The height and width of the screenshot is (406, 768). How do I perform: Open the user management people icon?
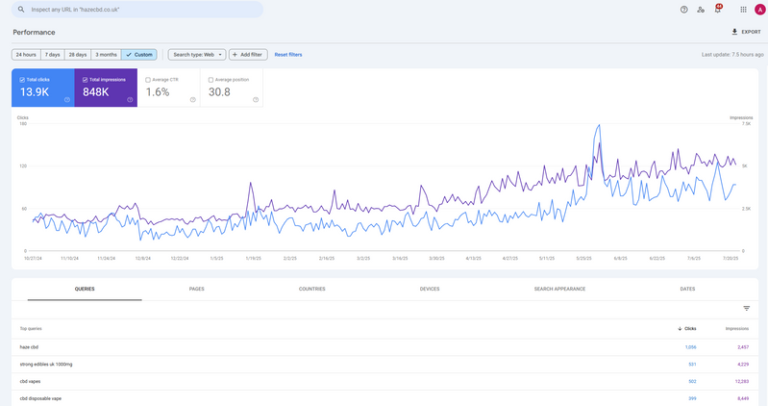(701, 9)
